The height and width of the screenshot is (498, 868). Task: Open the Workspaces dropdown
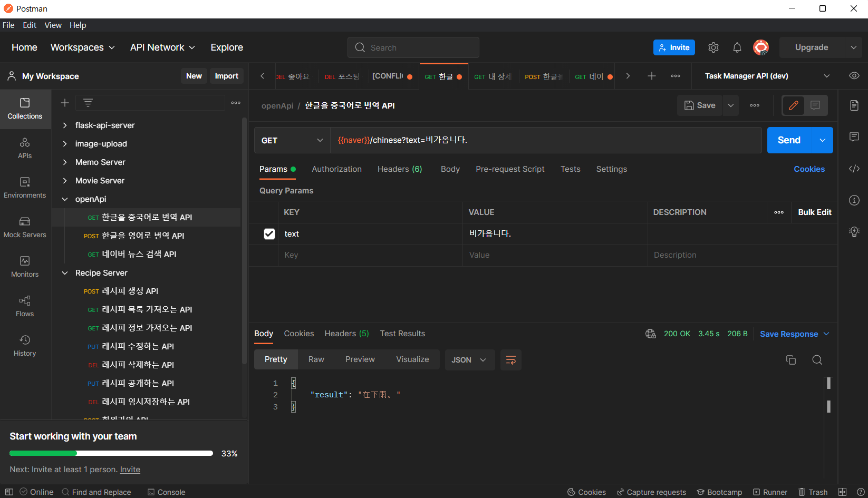tap(83, 47)
